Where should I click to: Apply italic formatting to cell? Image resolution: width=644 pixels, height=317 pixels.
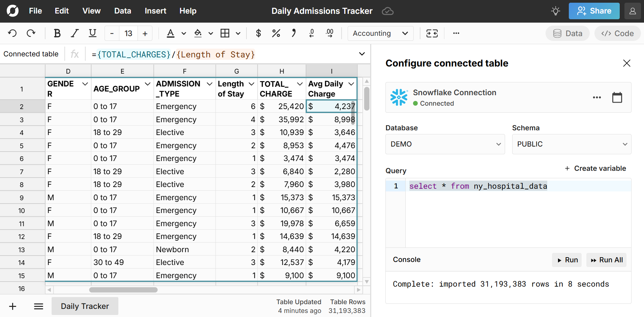(75, 33)
